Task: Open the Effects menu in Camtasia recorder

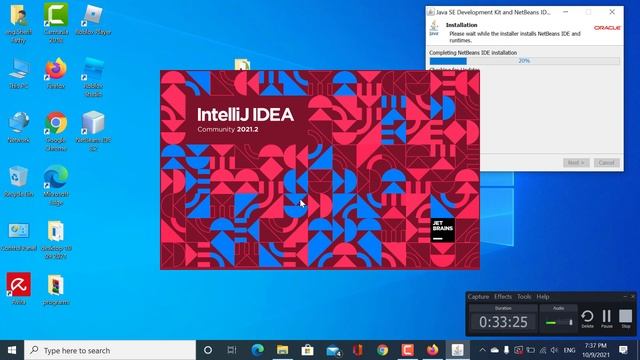Action: (503, 297)
